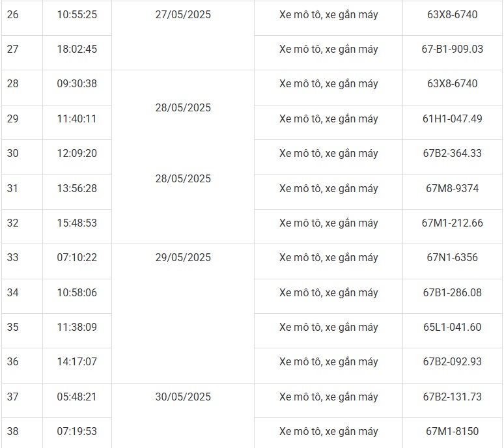Click license plate 67-B1-909.03
This screenshot has width=504, height=448.
(452, 49)
